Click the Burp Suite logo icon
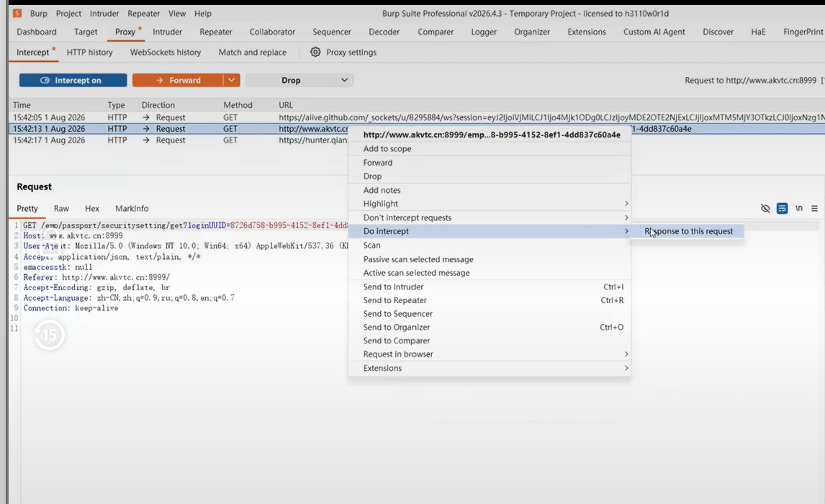This screenshot has height=504, width=825. tap(17, 13)
